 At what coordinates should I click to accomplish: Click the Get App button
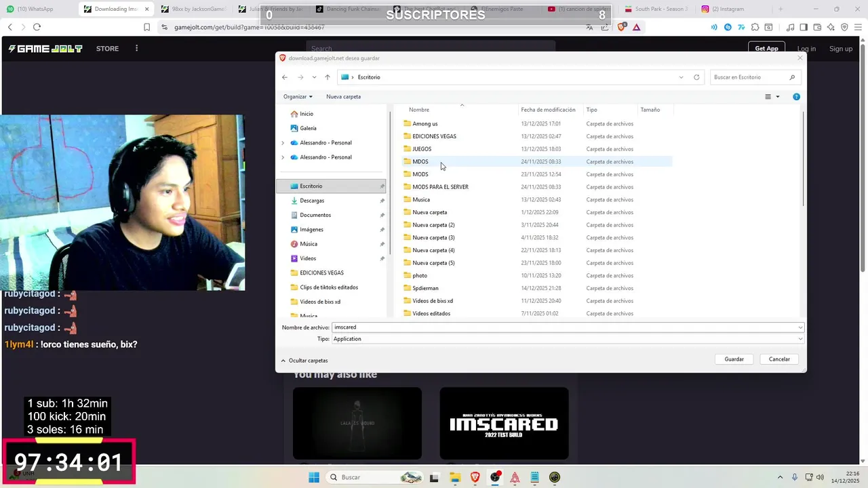767,49
